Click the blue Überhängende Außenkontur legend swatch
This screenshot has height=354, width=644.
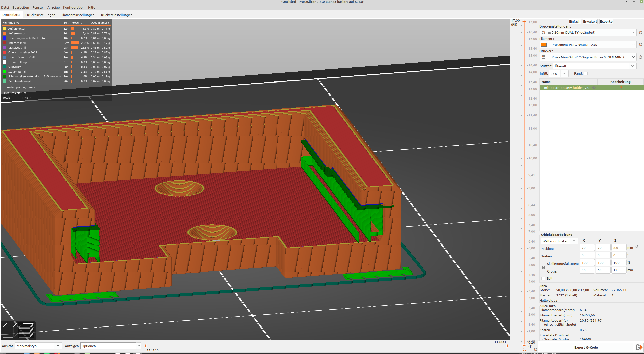tap(4, 38)
